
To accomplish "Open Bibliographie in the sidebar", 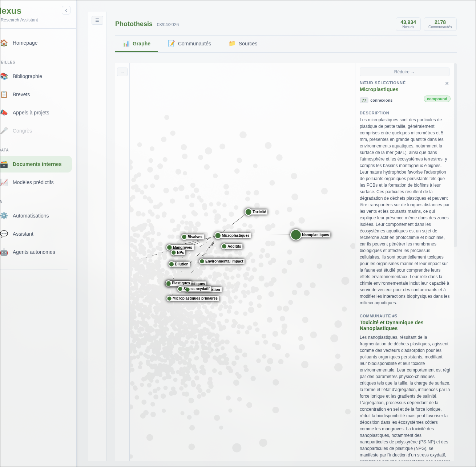I will coord(27,76).
